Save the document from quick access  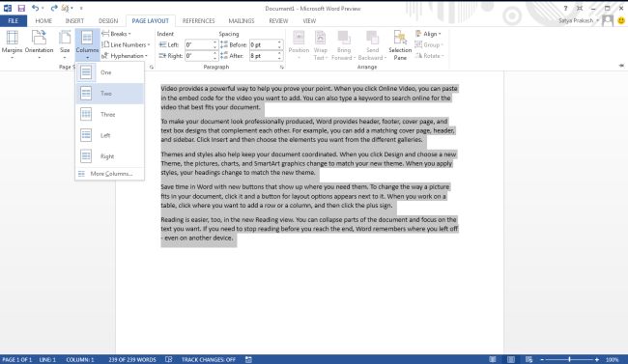(x=21, y=8)
